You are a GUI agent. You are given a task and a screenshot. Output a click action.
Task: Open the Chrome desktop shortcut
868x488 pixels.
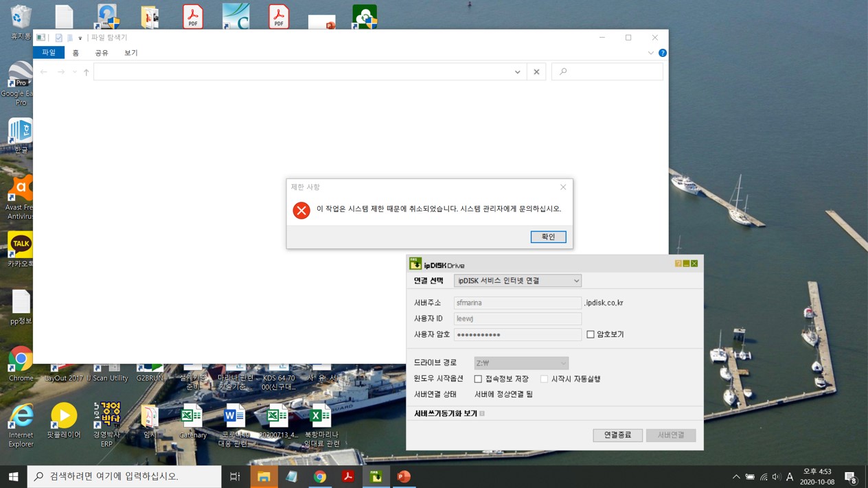click(21, 364)
